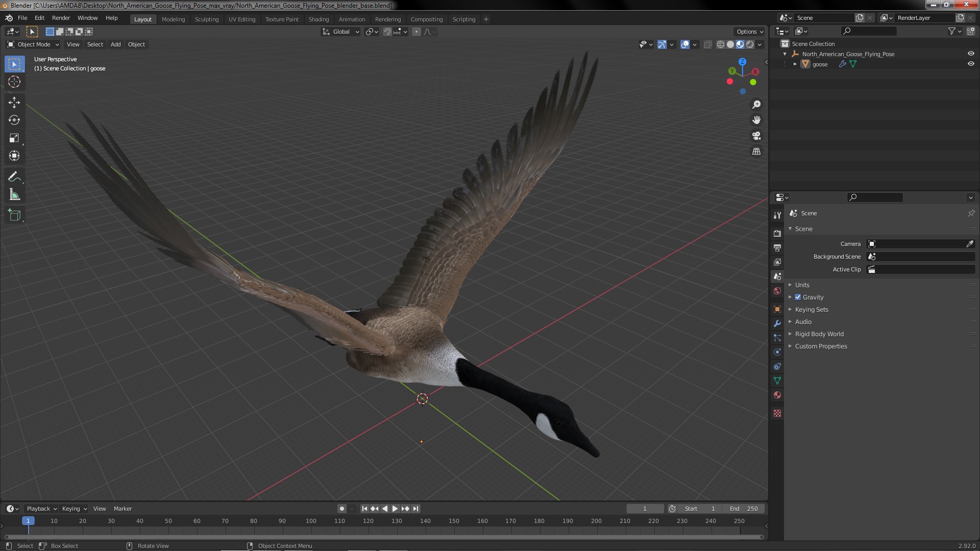
Task: Open the Material properties tab
Action: pyautogui.click(x=777, y=395)
